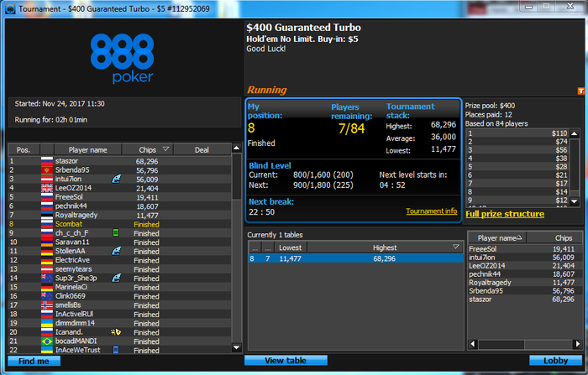
Task: Sort by left-panel Player name column header
Action: 87,150
